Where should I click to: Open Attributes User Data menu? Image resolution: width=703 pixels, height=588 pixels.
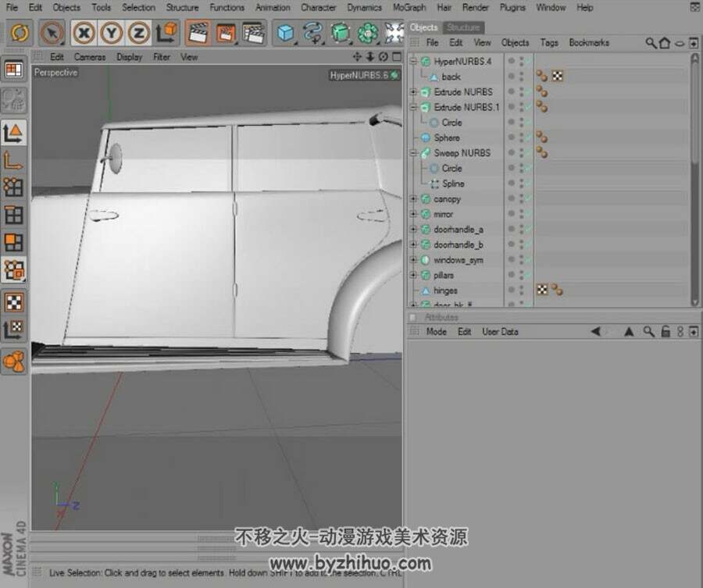click(x=500, y=332)
